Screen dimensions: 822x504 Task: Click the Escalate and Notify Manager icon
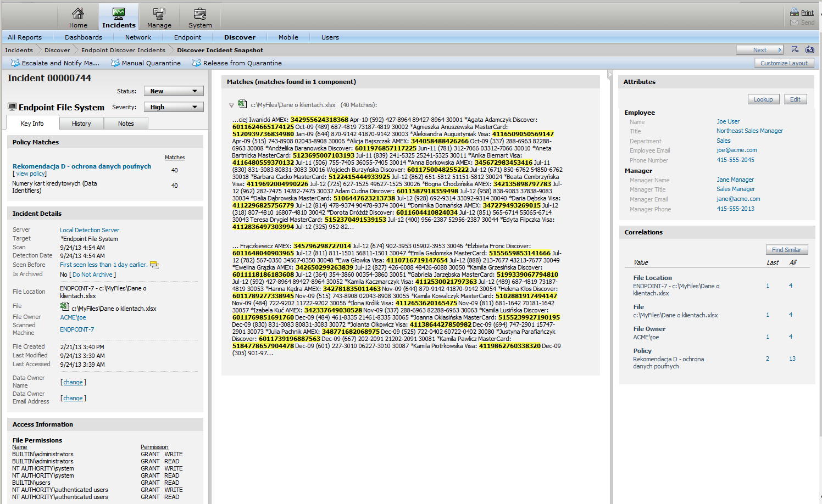[x=15, y=63]
